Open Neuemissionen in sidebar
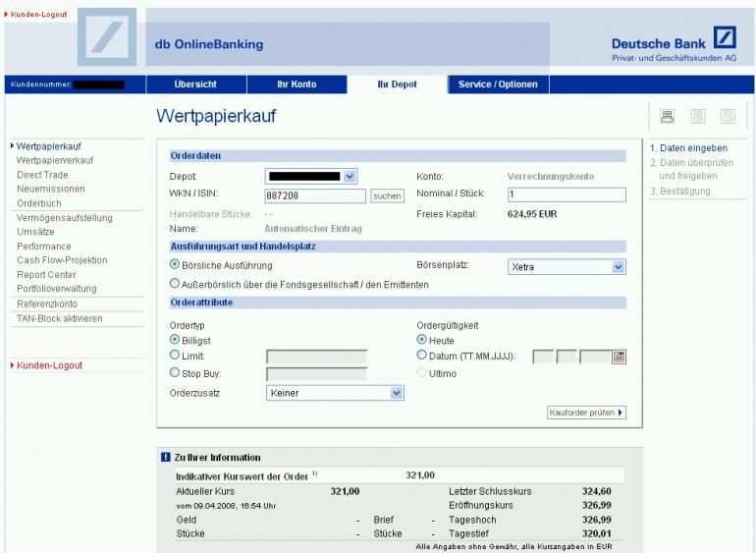 (x=51, y=189)
